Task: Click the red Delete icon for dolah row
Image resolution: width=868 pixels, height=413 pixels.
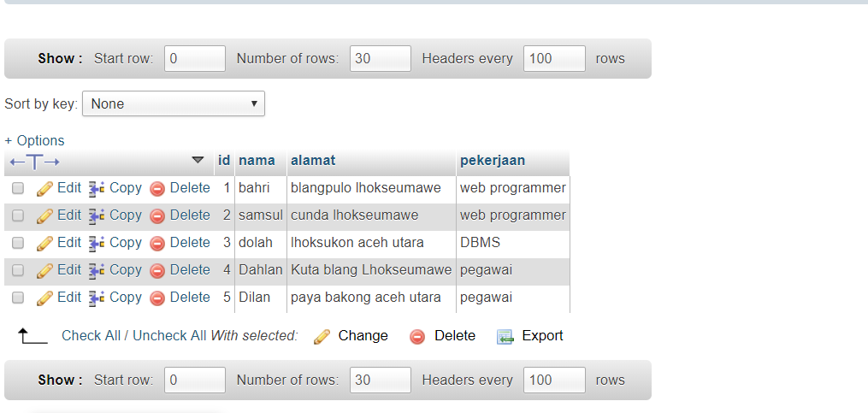Action: pos(157,243)
